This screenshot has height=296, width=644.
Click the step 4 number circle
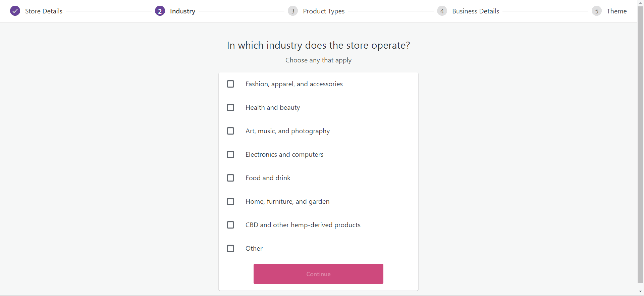[442, 11]
